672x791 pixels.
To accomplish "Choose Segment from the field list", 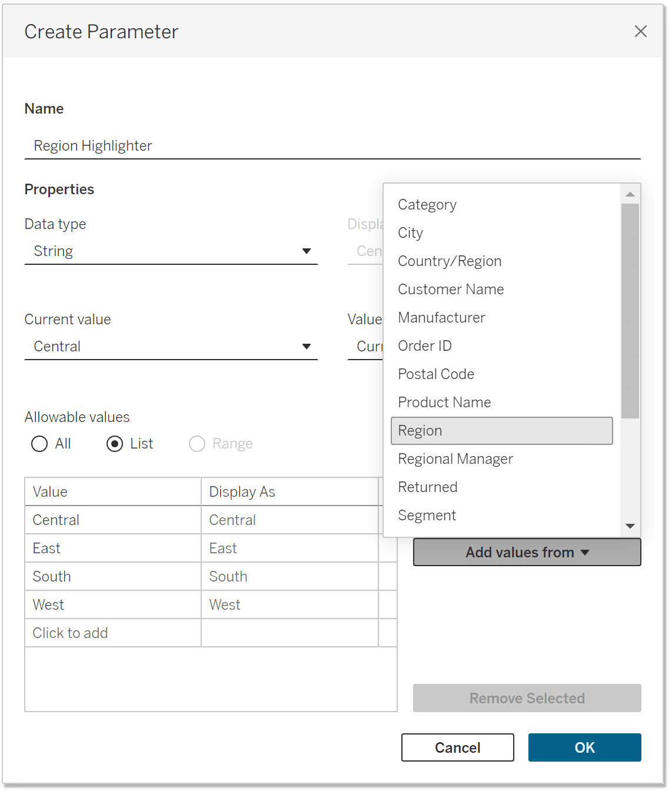I will 502,516.
